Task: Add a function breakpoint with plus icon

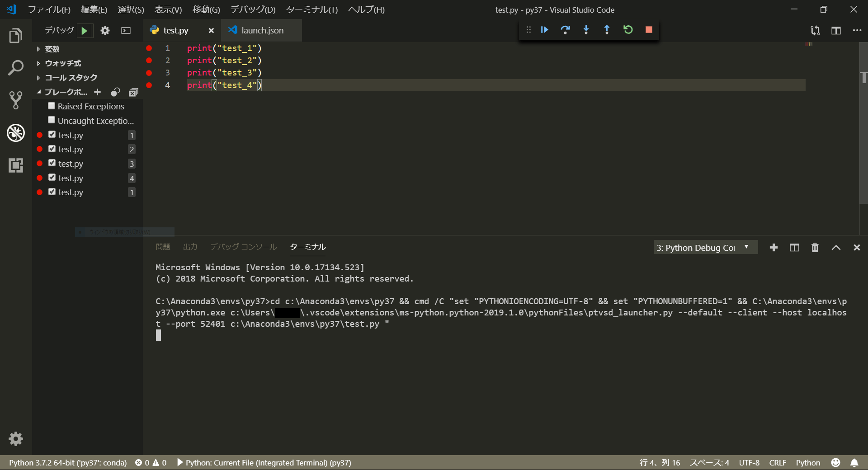Action: pos(97,92)
